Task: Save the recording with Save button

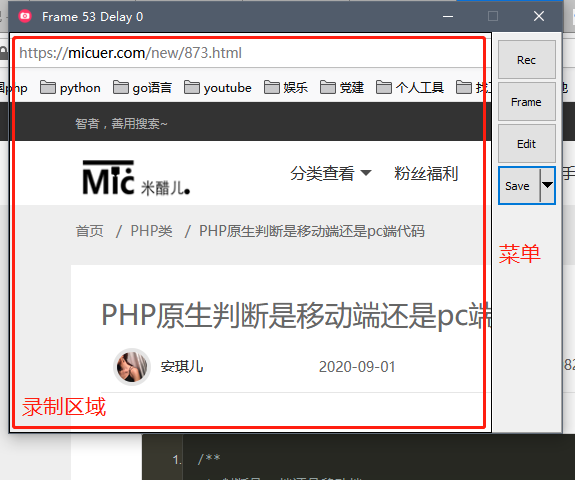Action: pos(519,186)
